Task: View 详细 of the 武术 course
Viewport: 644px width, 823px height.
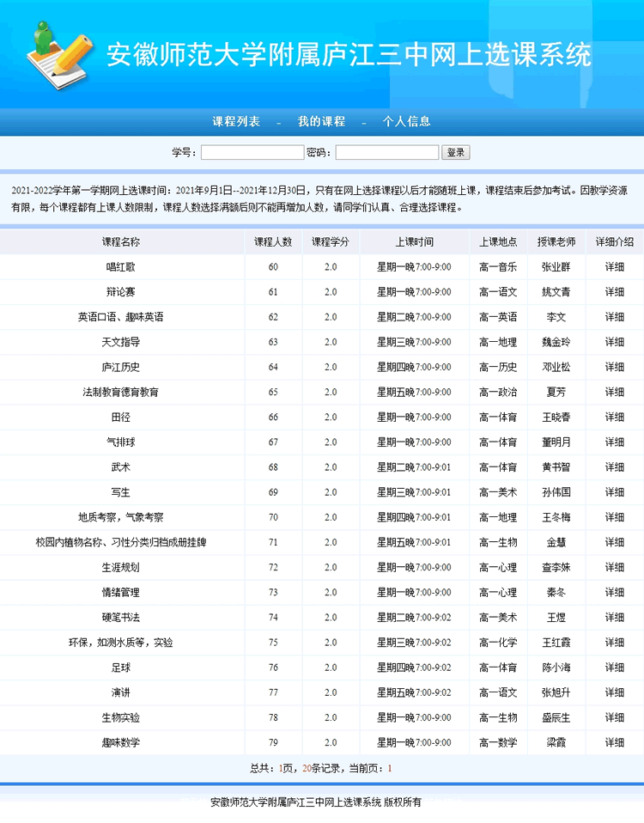Action: coord(614,467)
